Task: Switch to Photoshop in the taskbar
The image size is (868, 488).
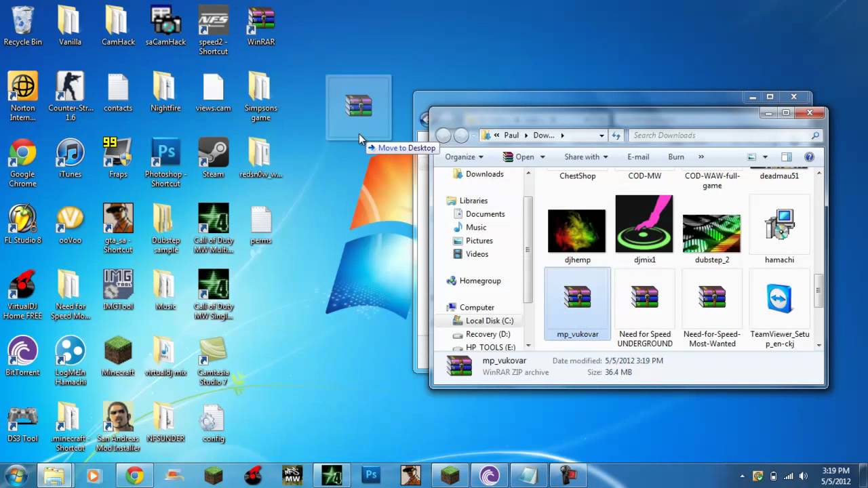Action: click(371, 475)
